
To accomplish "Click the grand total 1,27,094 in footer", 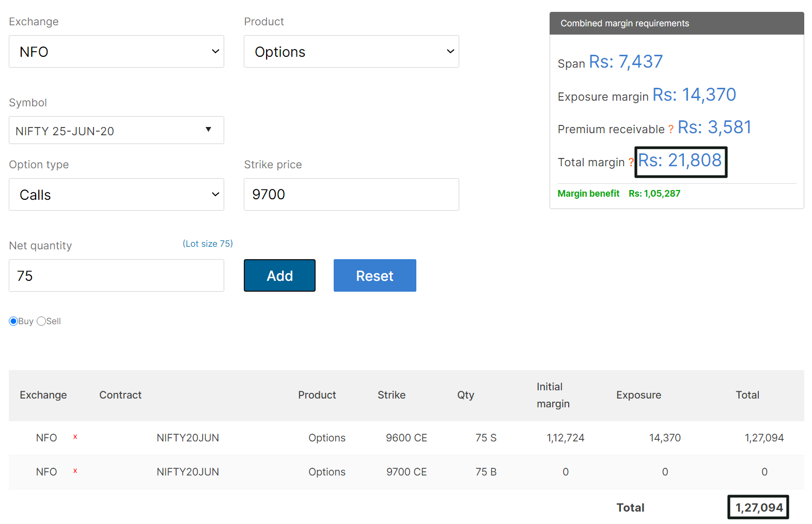I will click(x=759, y=508).
